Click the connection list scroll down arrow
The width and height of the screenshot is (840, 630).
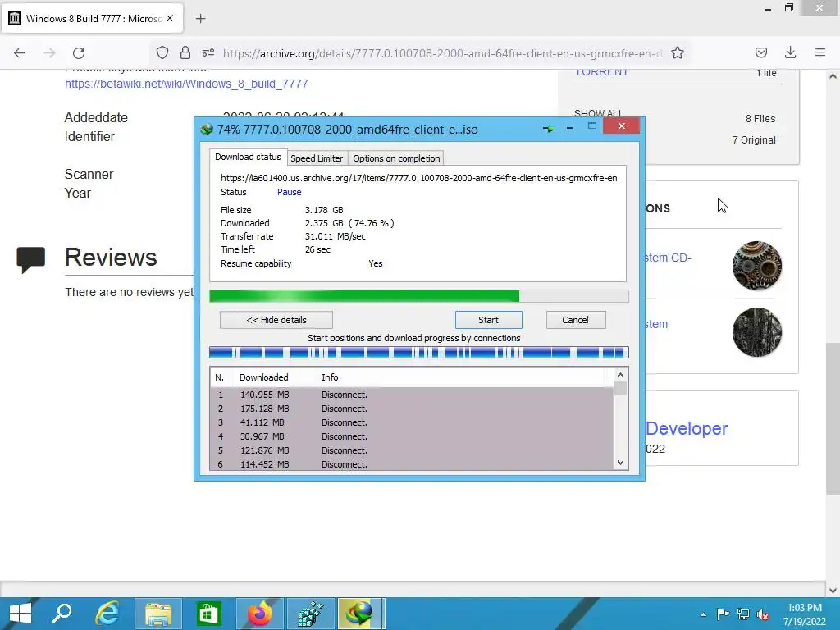[x=620, y=463]
